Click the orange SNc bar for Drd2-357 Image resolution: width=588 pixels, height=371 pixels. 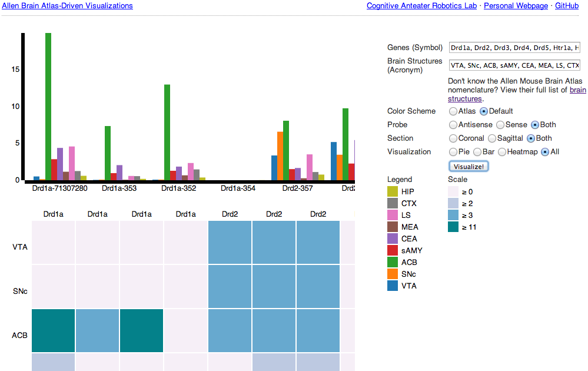[280, 156]
